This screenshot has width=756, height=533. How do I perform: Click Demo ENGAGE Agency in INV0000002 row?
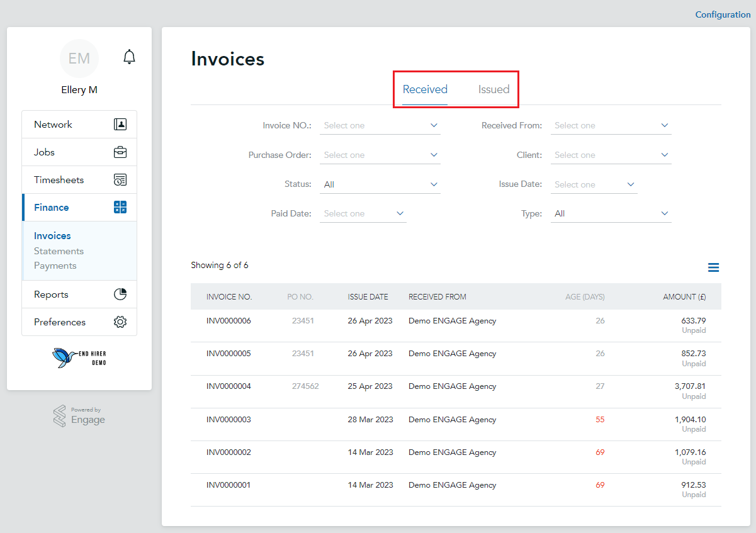[452, 452]
